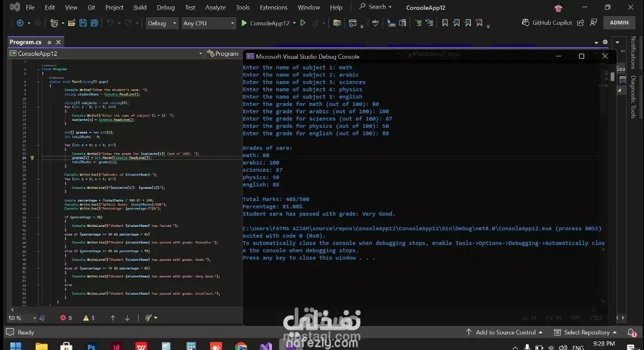Open the Search dropdown in the title bar
Image resolution: width=644 pixels, height=350 pixels.
point(375,6)
